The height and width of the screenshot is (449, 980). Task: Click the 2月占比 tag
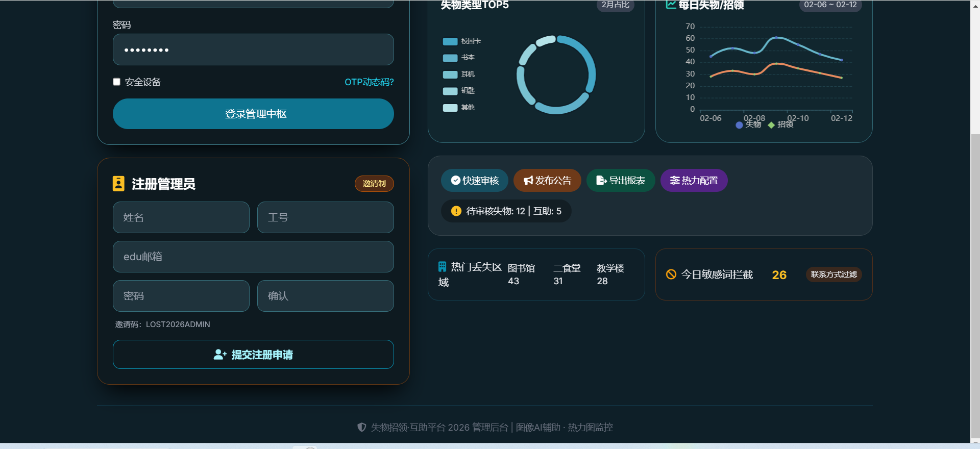pos(616,5)
